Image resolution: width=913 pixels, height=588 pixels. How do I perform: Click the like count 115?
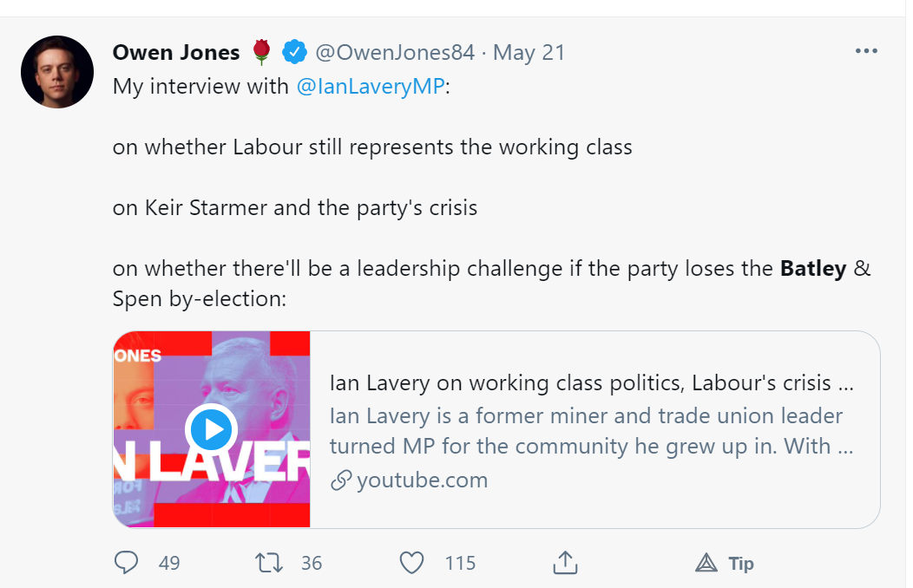(460, 564)
